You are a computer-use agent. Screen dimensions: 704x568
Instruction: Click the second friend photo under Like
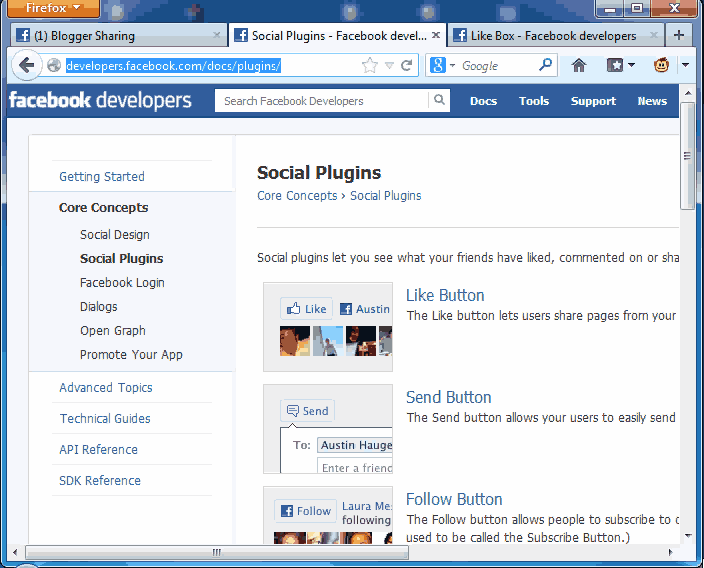[x=328, y=341]
